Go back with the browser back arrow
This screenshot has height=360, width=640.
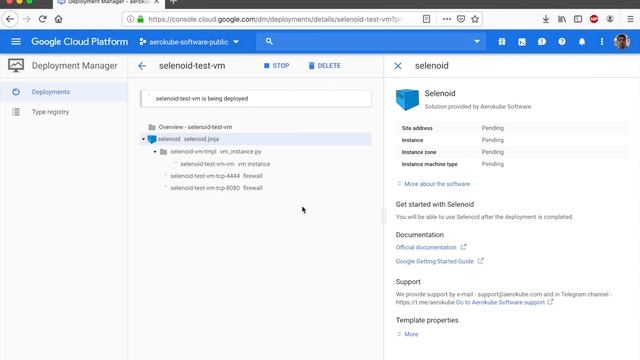click(x=10, y=19)
